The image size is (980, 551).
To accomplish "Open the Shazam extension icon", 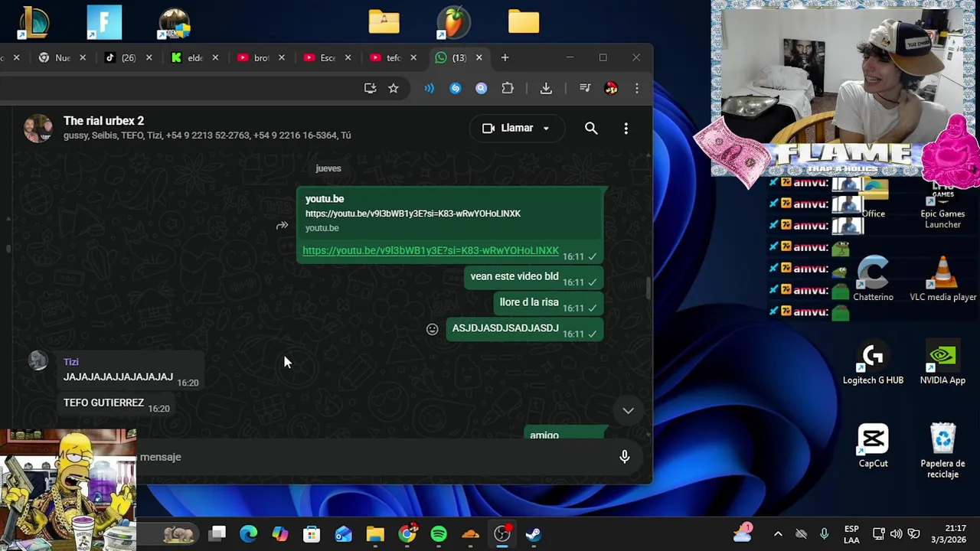I will tap(455, 89).
